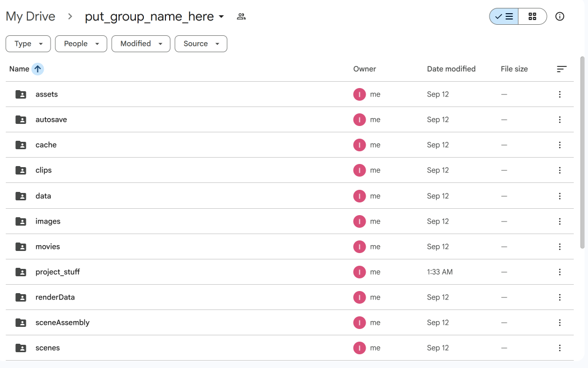Select the data folder name
The height and width of the screenshot is (368, 588).
43,196
